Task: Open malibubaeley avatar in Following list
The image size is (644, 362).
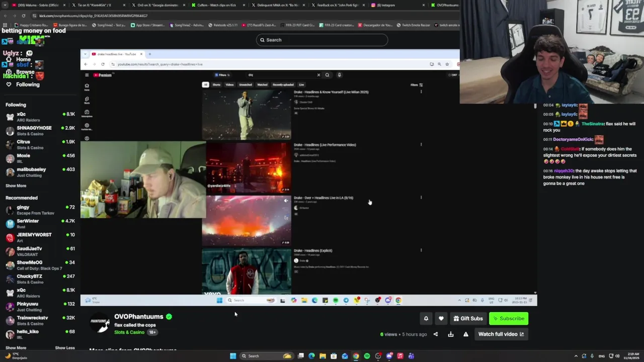Action: [10, 172]
